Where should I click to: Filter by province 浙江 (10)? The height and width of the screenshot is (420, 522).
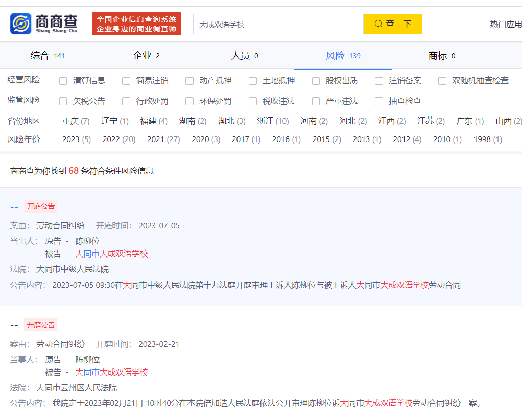click(273, 121)
